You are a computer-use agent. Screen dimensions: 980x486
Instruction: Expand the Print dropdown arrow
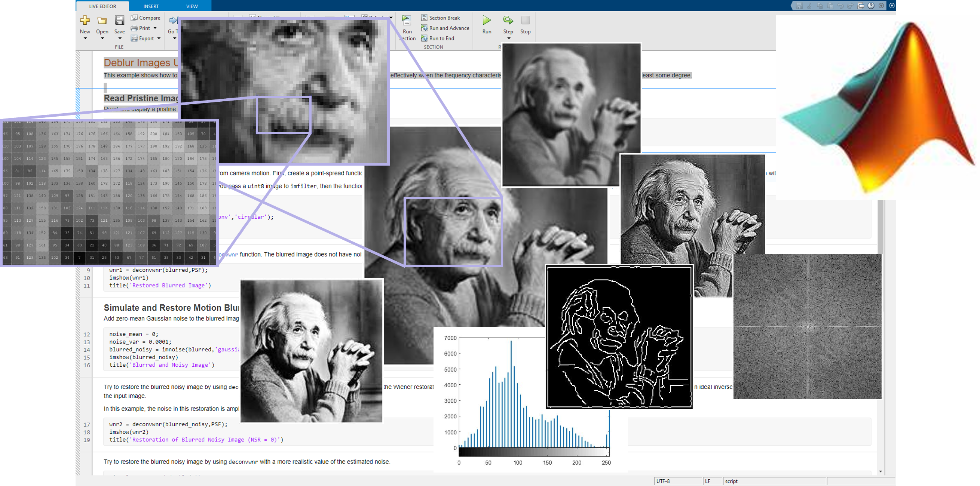click(155, 28)
